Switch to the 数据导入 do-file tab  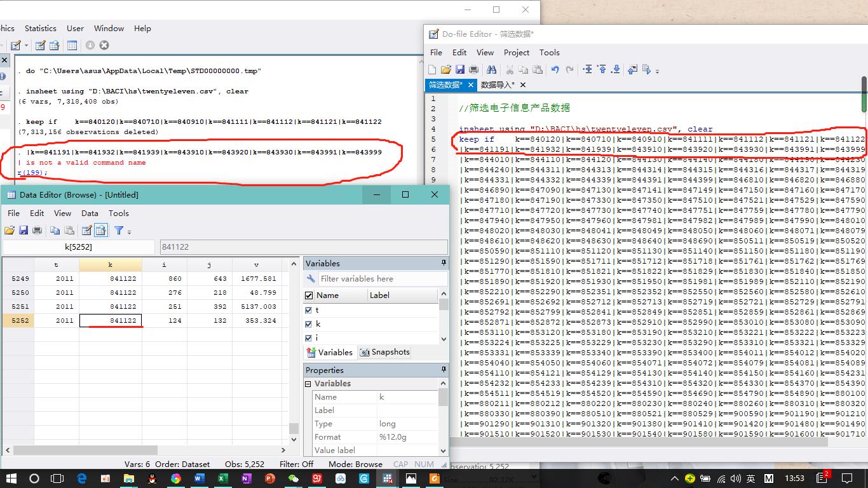tap(498, 85)
